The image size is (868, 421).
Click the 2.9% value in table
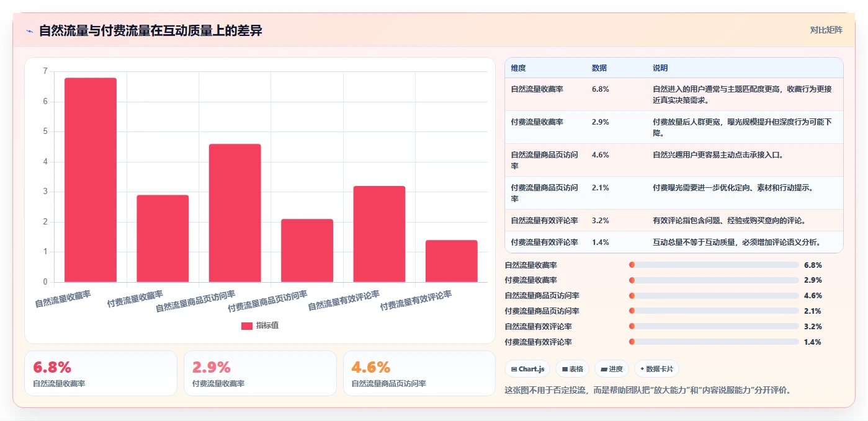(x=601, y=122)
